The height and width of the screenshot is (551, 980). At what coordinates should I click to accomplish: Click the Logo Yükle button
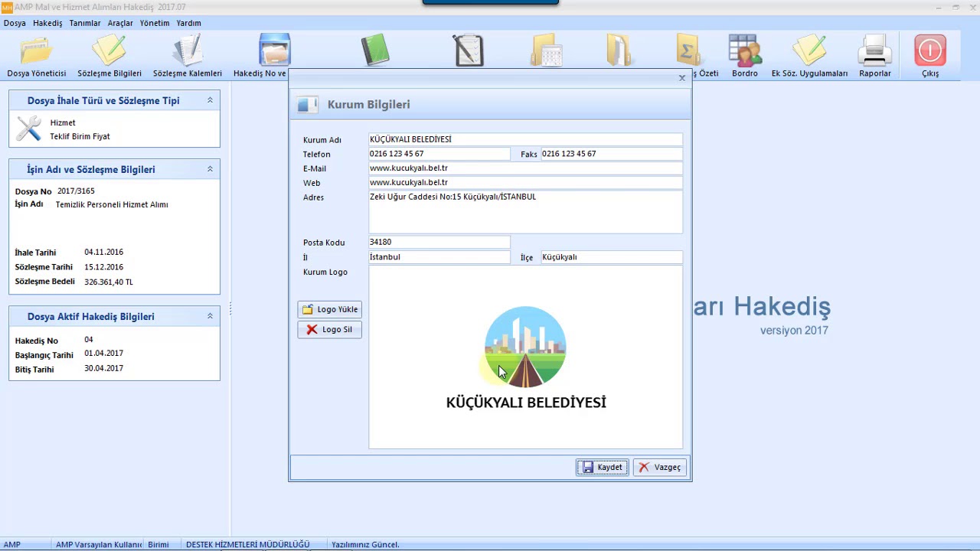330,309
